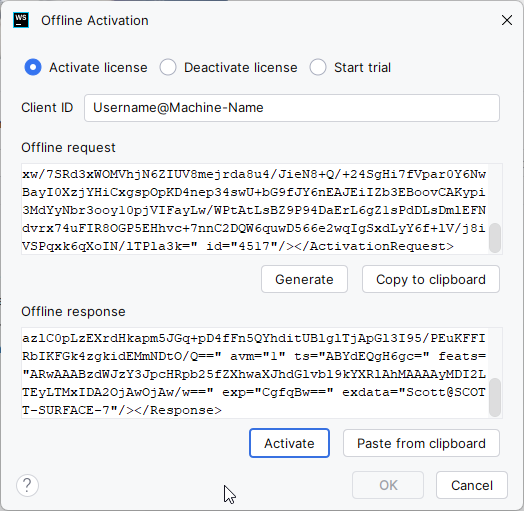Image resolution: width=524 pixels, height=511 pixels.
Task: Click the T-SURFACE-7 Response closing line
Action: [122, 410]
